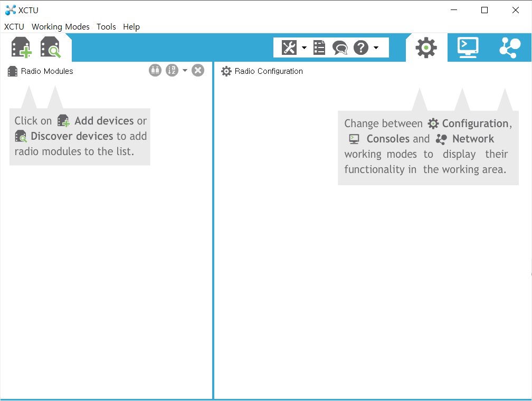Maximize the XCTU window
Viewport: 532px width, 401px height.
484,10
